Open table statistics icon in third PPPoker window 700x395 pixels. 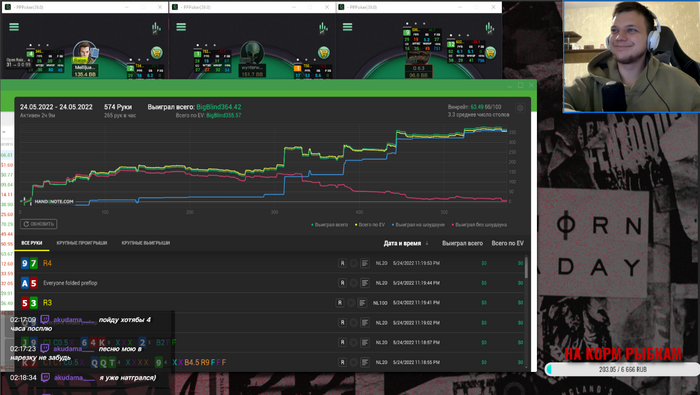tap(490, 28)
